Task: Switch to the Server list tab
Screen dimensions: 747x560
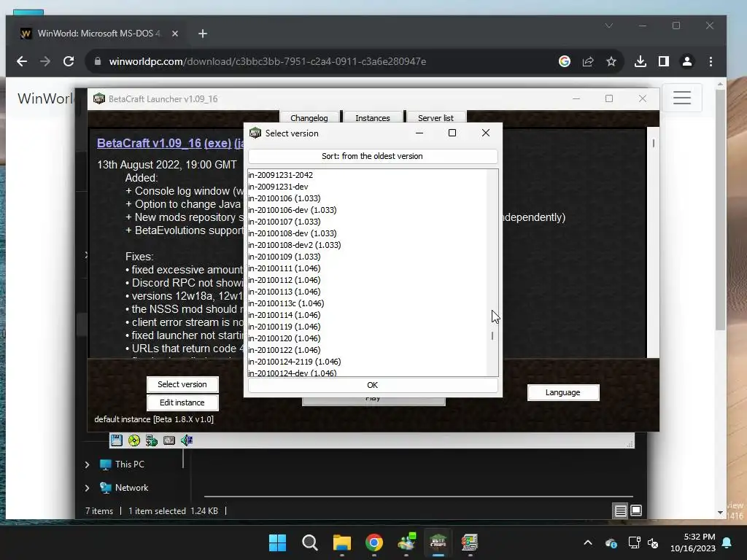Action: tap(436, 117)
